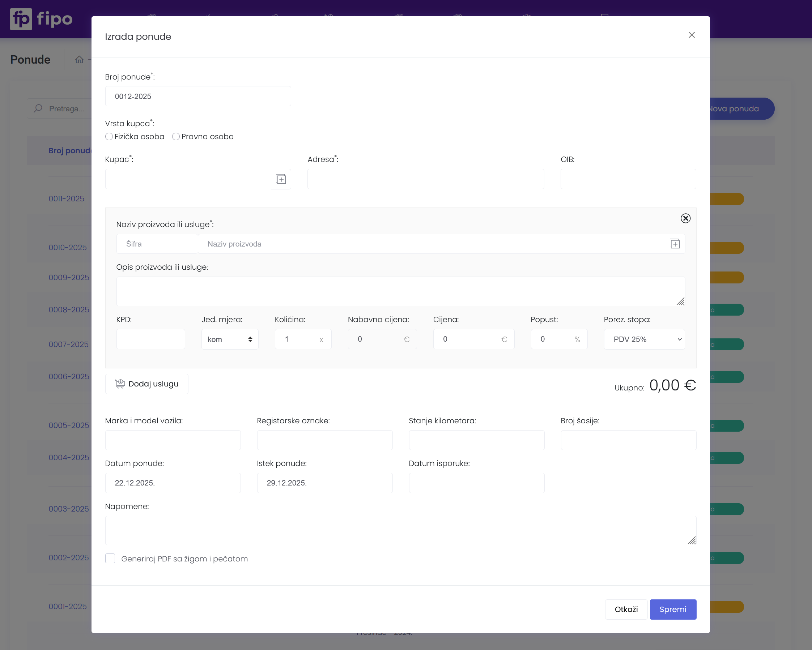Click the cart icon on Dodaj uslugu
Viewport: 812px width, 650px height.
[x=120, y=384]
